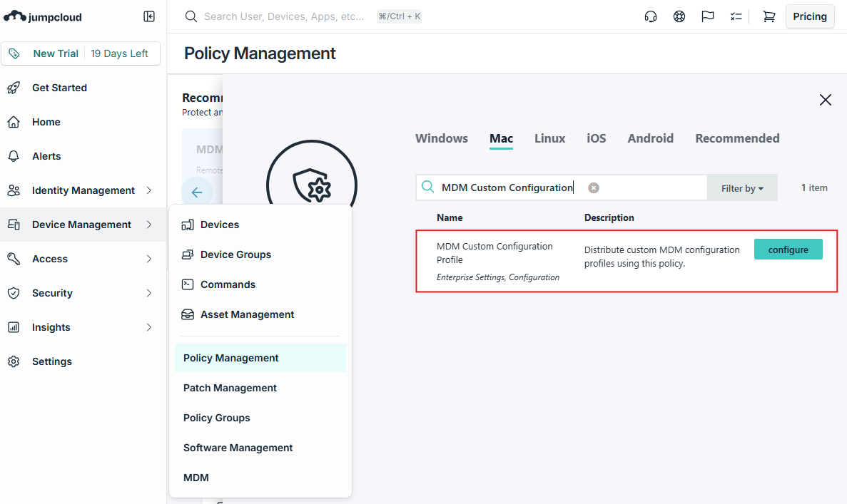
Task: Expand Security chevron
Action: [x=149, y=293]
